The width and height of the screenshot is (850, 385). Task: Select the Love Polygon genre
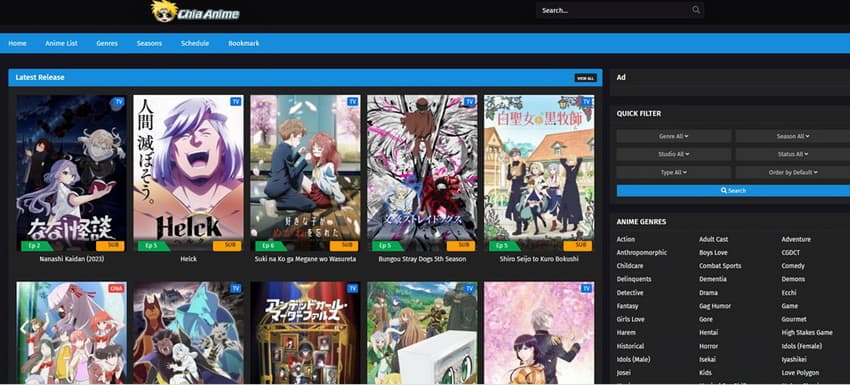tap(800, 373)
